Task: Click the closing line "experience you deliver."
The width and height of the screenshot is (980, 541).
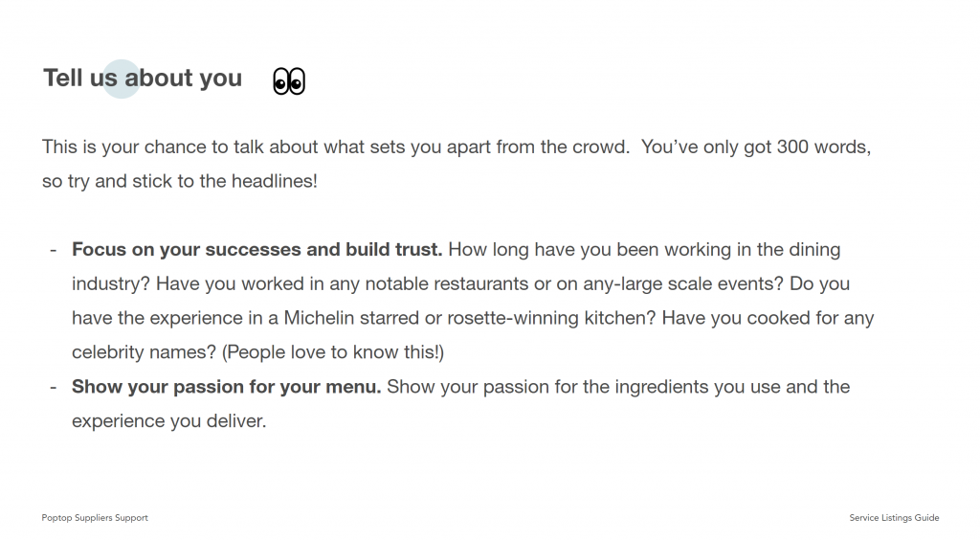Action: 168,420
